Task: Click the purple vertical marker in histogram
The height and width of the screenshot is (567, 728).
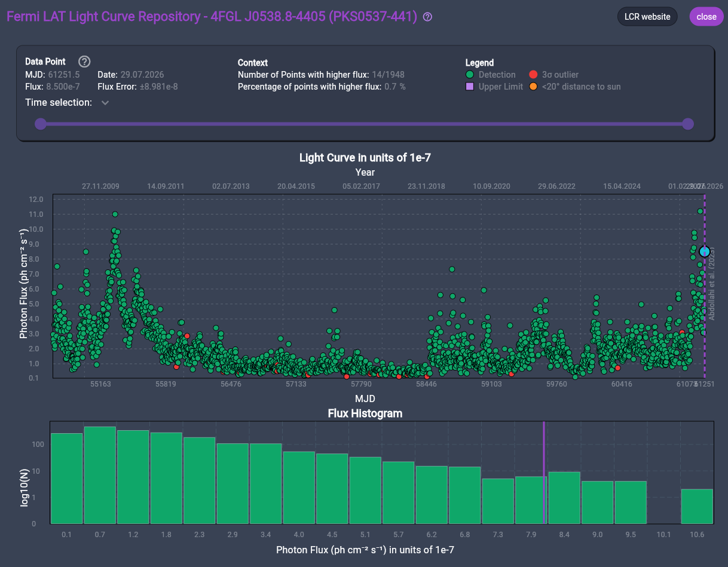Action: 544,473
